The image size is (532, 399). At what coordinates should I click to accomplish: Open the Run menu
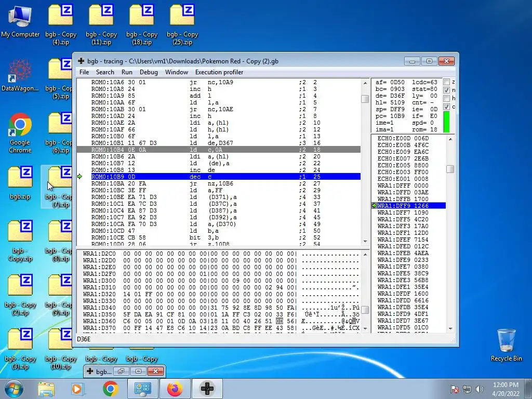127,72
